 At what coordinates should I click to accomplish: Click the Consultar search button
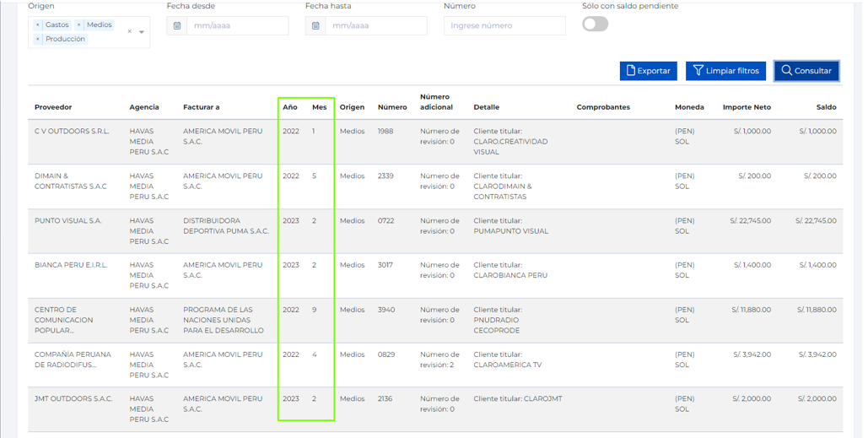click(x=806, y=71)
